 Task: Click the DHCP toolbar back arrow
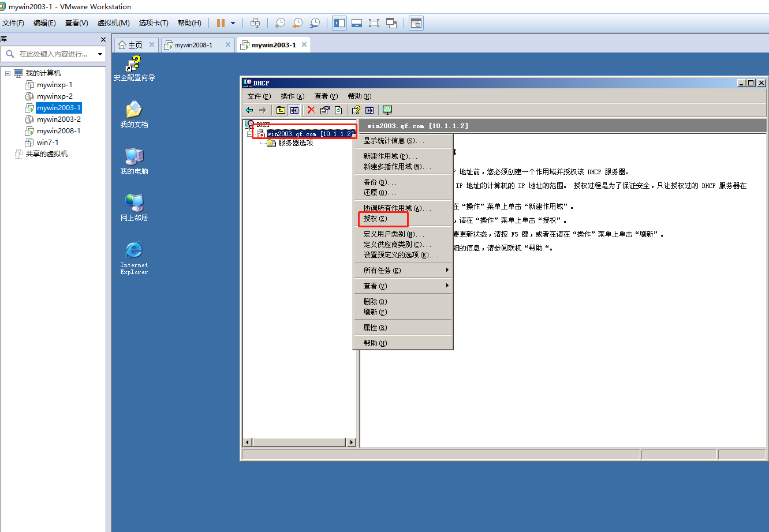249,110
